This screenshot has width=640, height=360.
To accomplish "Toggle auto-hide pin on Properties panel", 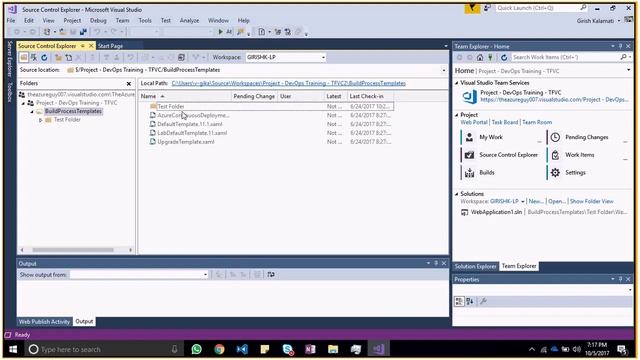I will point(620,279).
